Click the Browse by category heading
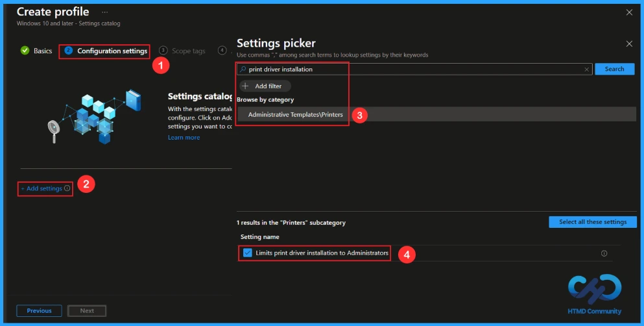Image resolution: width=644 pixels, height=326 pixels. click(x=265, y=99)
